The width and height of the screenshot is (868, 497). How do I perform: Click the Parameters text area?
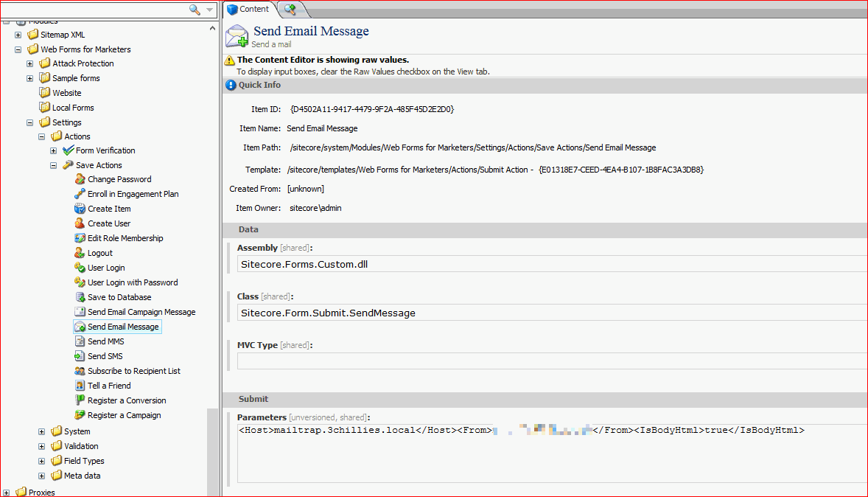(553, 453)
